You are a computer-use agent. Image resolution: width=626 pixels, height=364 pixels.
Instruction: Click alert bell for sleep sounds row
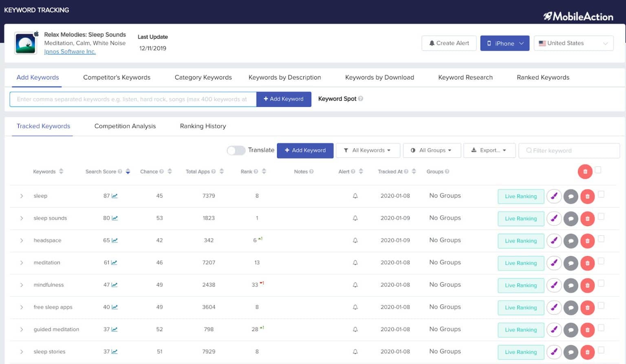[355, 218]
